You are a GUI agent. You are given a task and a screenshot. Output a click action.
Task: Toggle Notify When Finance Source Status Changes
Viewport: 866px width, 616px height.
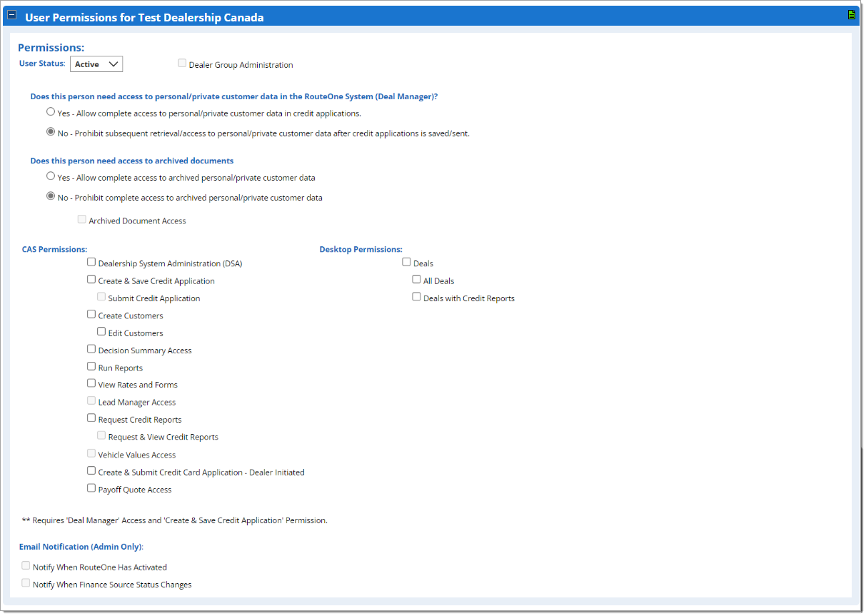point(26,583)
